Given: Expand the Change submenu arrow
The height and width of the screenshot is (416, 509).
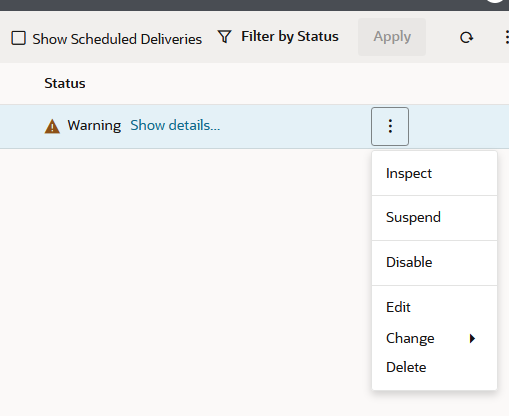Looking at the screenshot, I should [x=472, y=339].
